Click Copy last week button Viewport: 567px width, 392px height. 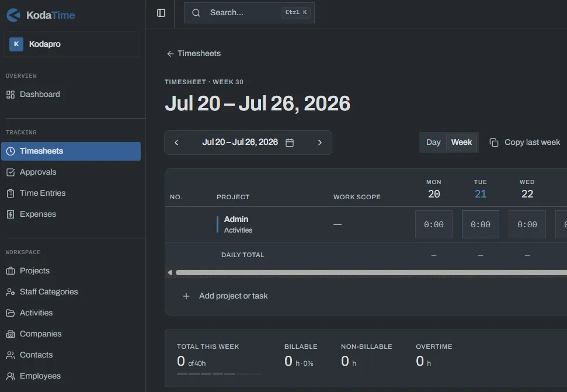(x=525, y=143)
